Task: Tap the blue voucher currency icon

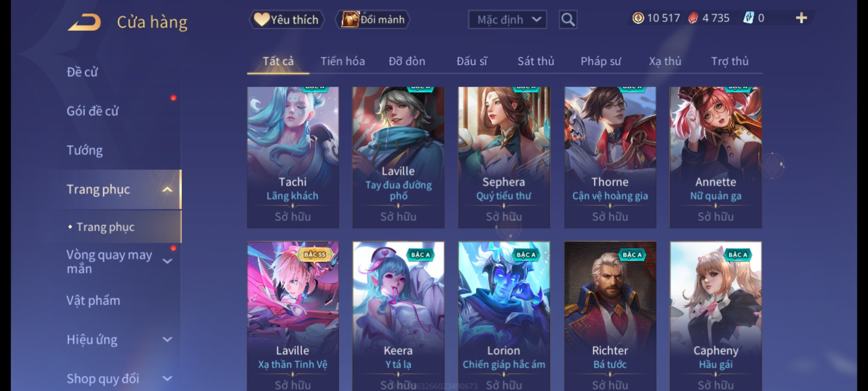Action: coord(748,18)
